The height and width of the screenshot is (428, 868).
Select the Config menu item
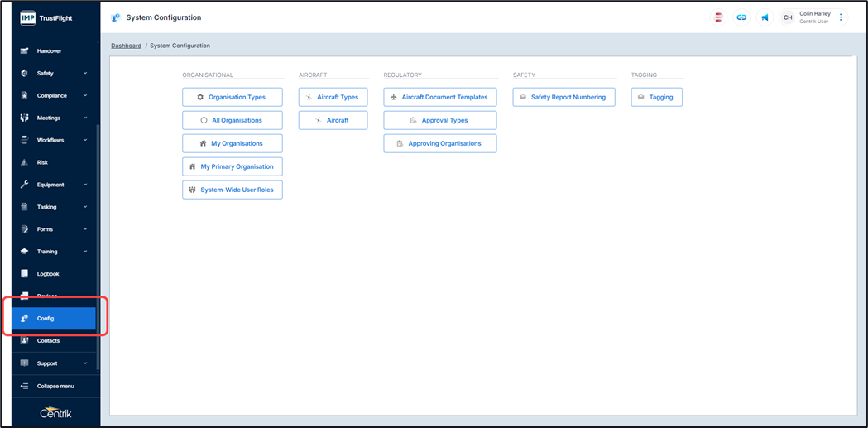coord(54,319)
